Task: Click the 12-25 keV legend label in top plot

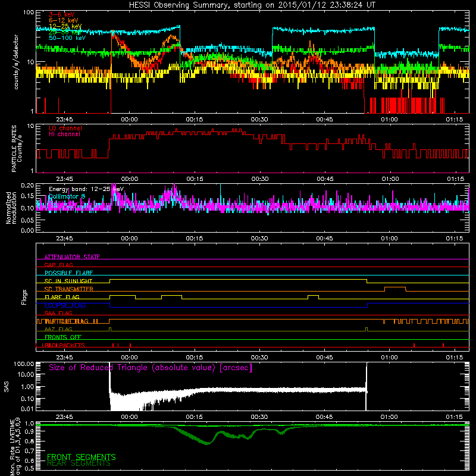Action: [65, 26]
